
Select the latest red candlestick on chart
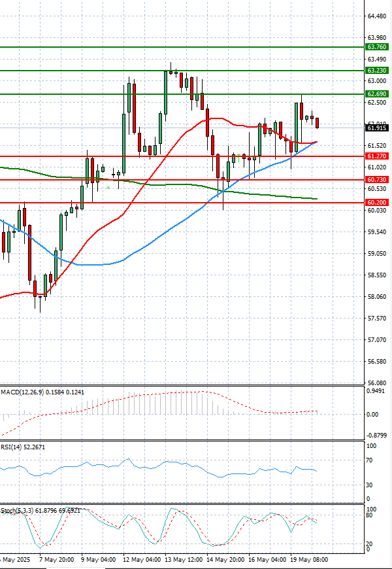click(318, 123)
